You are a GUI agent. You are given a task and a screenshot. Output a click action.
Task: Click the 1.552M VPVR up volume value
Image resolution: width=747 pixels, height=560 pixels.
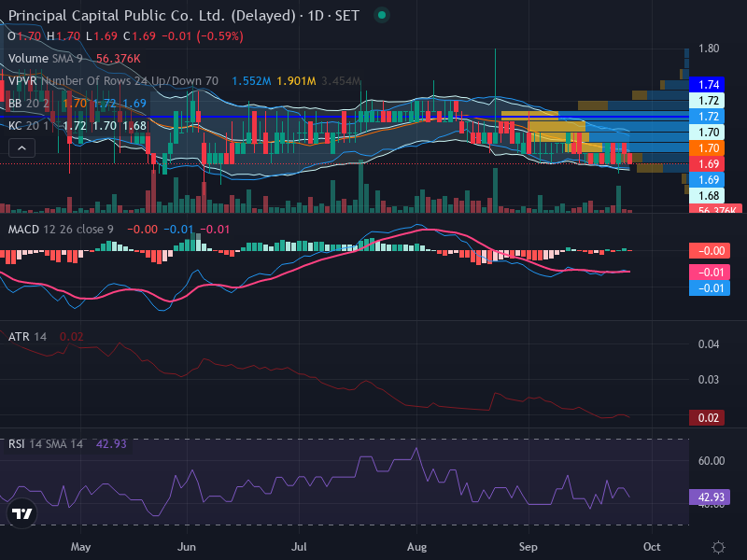(251, 81)
